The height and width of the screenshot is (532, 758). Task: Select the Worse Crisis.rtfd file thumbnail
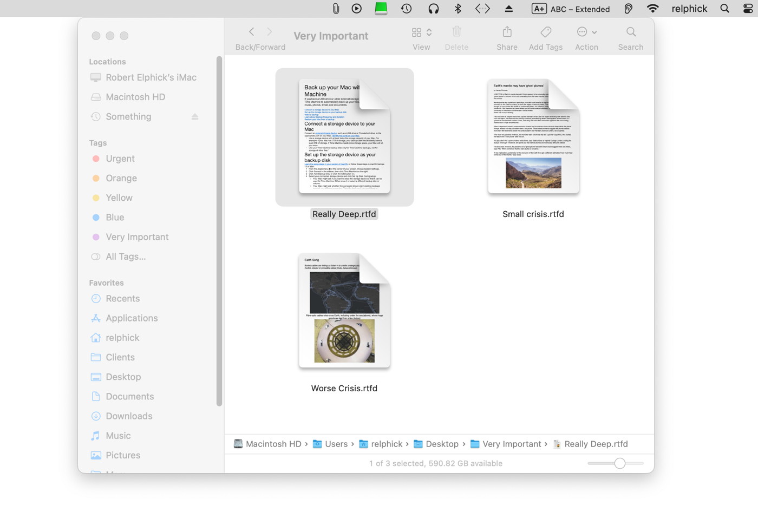tap(344, 311)
